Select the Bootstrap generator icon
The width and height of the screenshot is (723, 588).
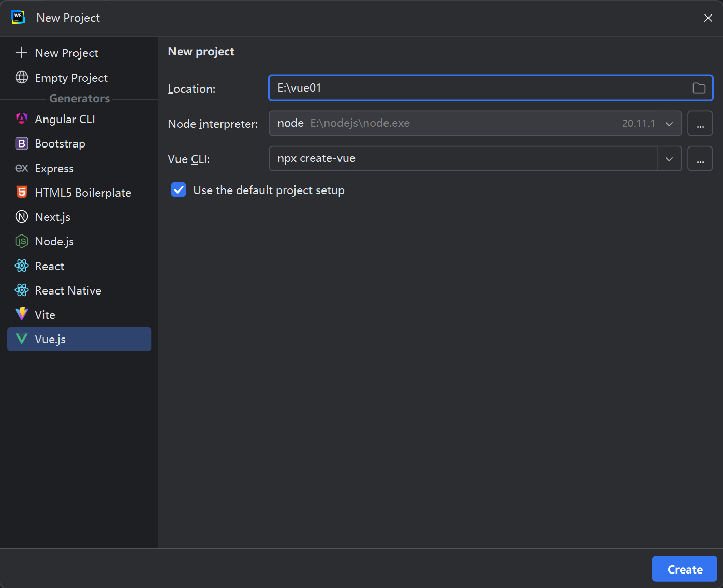(x=22, y=143)
